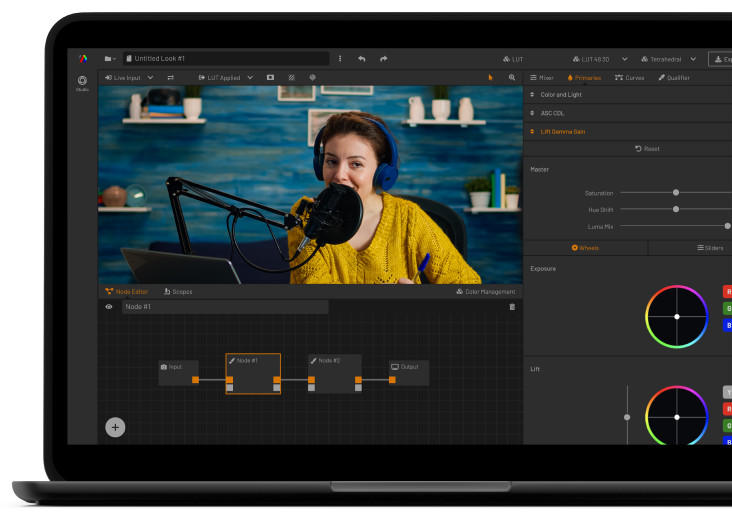This screenshot has height=520, width=732.
Task: Click the Reset button
Action: tap(648, 149)
